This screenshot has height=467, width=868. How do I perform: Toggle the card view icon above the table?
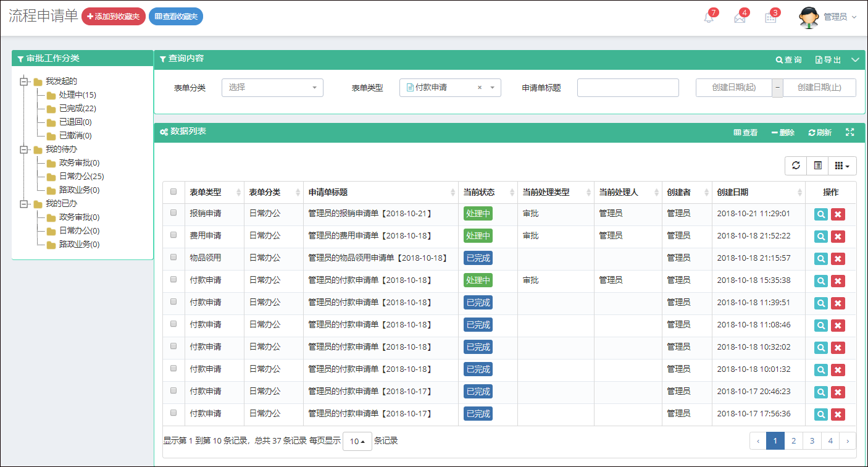point(817,166)
